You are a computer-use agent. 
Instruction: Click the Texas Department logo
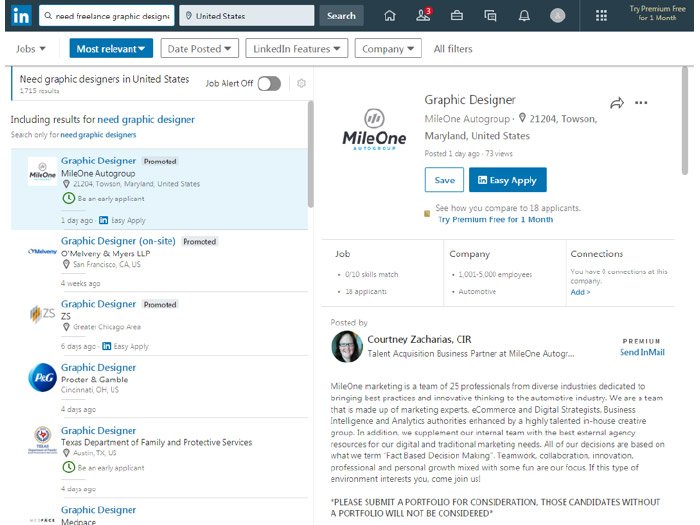pos(42,440)
